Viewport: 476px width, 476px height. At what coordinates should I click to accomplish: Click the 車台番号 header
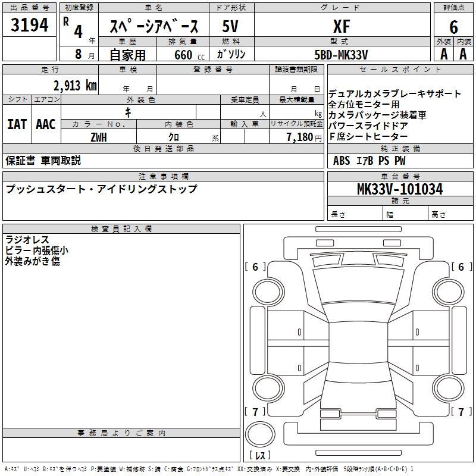(400, 176)
